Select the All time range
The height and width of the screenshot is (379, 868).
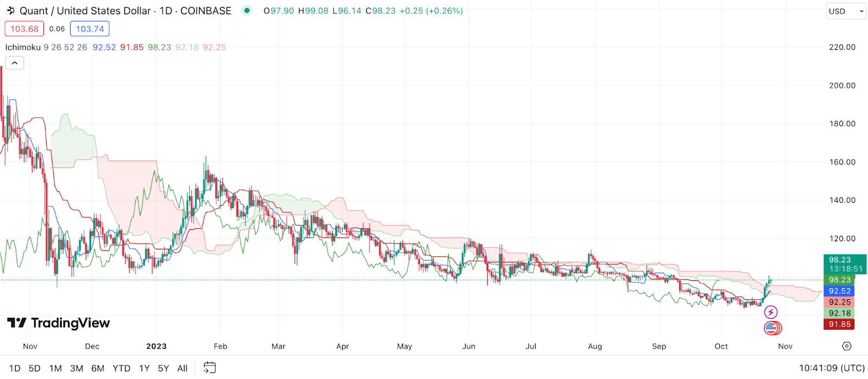click(x=182, y=368)
